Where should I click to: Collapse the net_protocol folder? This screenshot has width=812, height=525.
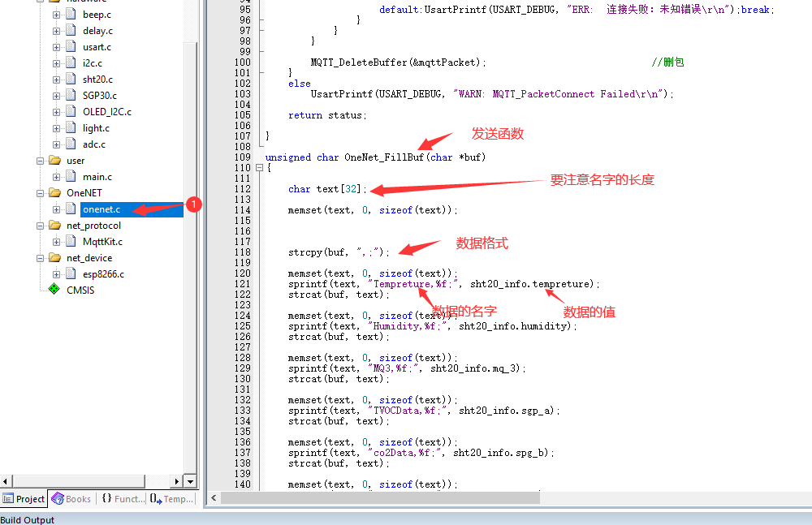click(40, 226)
